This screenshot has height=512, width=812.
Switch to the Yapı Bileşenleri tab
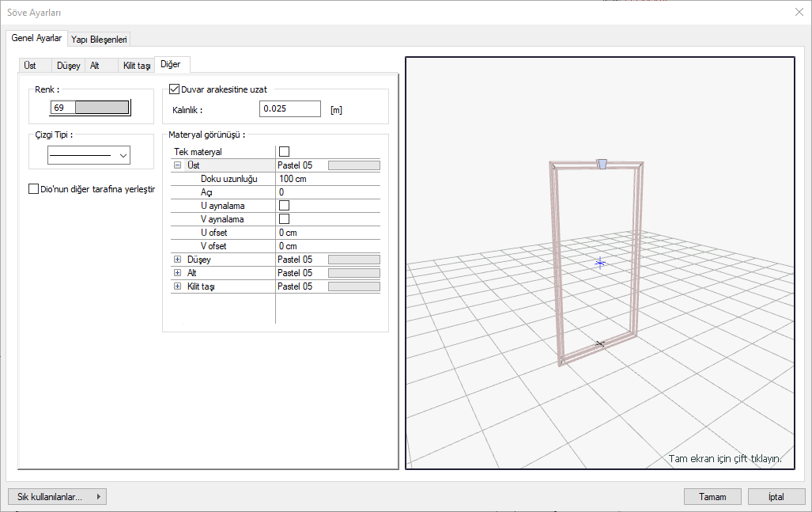(99, 39)
